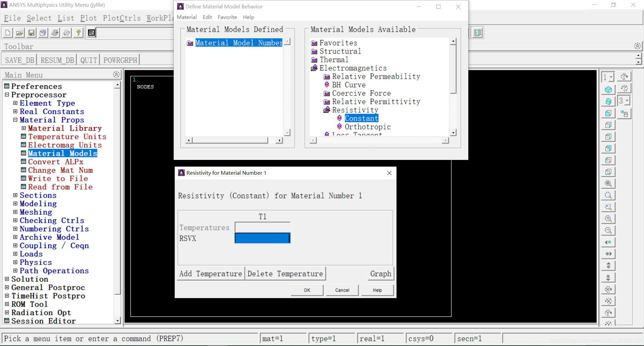Click the SAVE_DB toolbar button
Image resolution: width=644 pixels, height=346 pixels.
click(19, 60)
